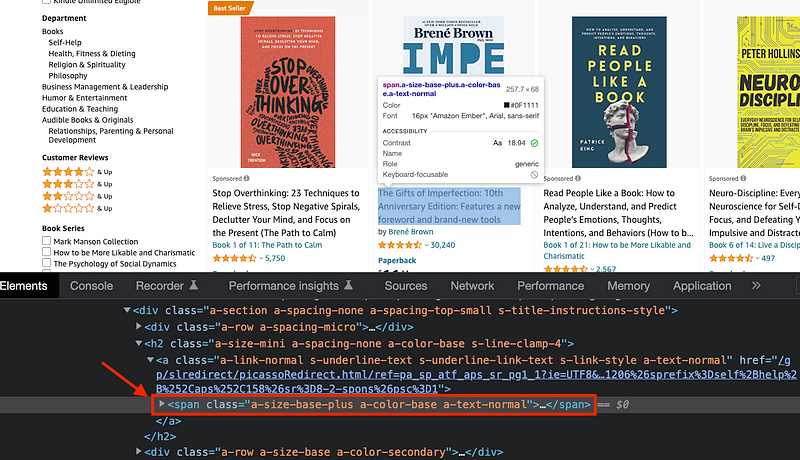This screenshot has height=460, width=800.
Task: Open Education & Teaching department
Action: pyautogui.click(x=80, y=109)
